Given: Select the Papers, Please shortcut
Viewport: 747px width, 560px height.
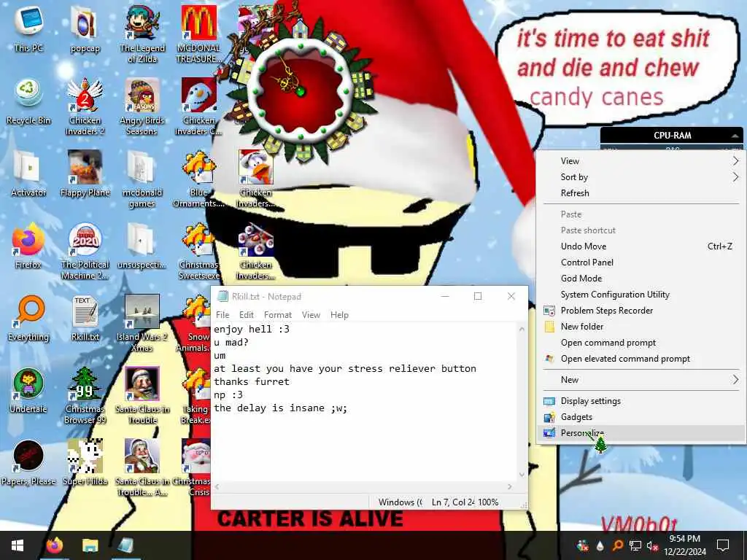Looking at the screenshot, I should (x=28, y=462).
